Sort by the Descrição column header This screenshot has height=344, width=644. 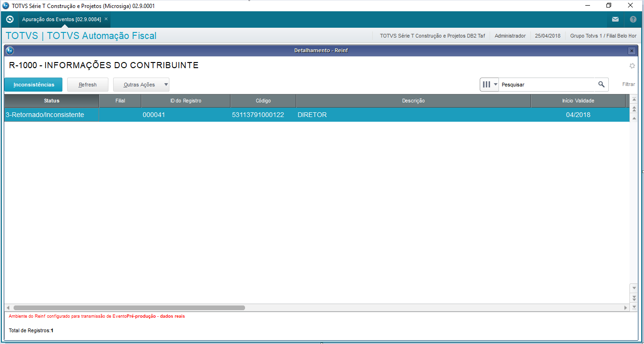tap(414, 101)
